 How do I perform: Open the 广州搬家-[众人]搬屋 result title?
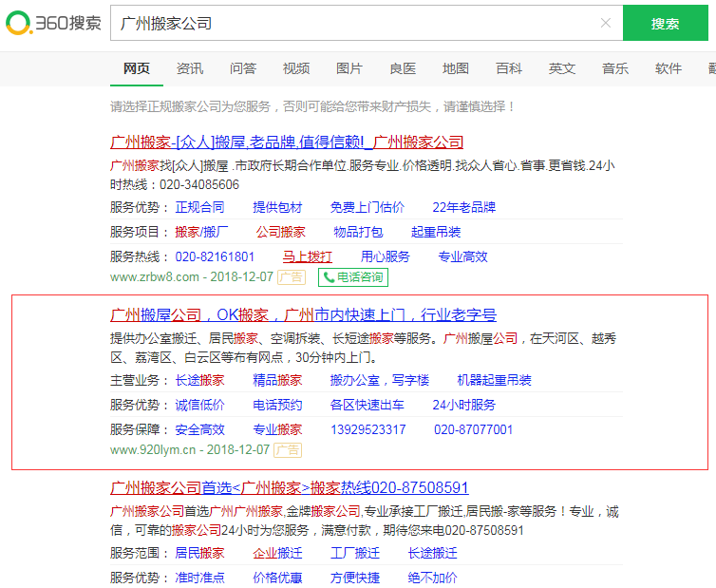click(x=287, y=142)
